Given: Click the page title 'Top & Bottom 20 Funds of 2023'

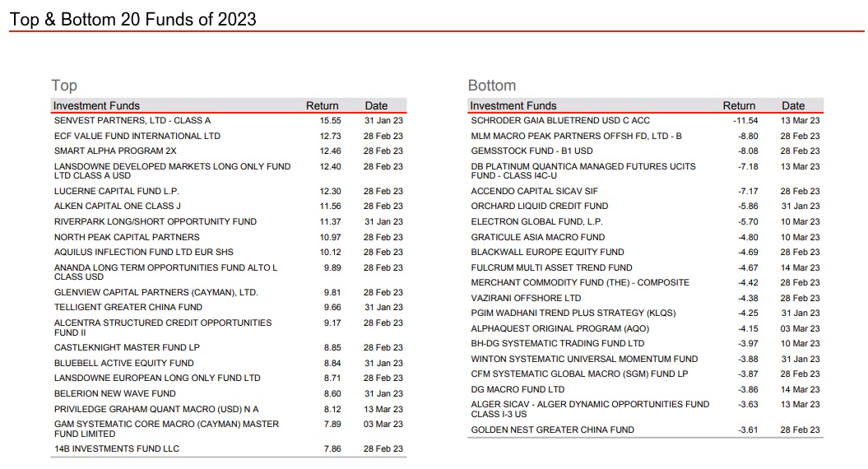Looking at the screenshot, I should pyautogui.click(x=132, y=20).
